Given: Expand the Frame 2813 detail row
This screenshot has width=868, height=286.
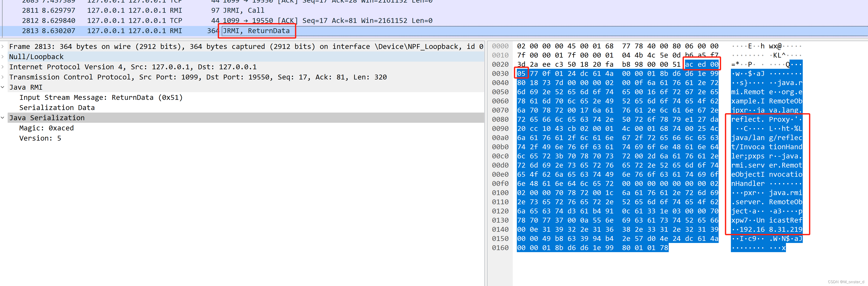Looking at the screenshot, I should coord(3,47).
